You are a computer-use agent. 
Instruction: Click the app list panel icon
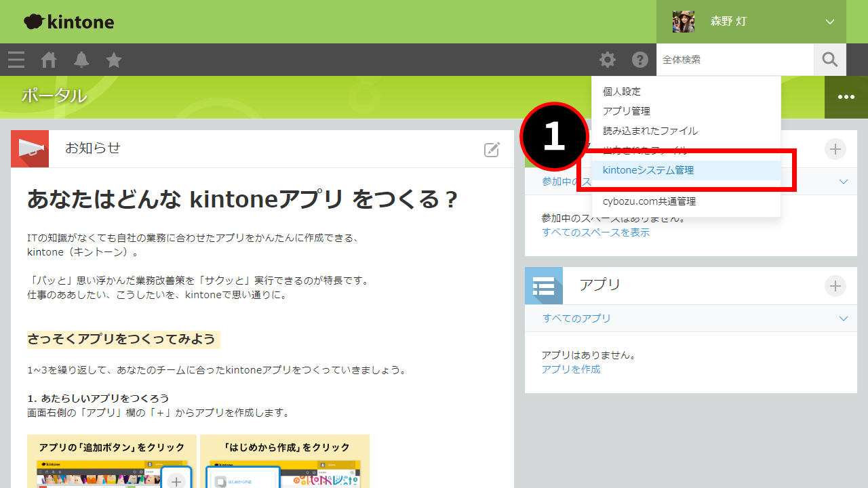(544, 285)
